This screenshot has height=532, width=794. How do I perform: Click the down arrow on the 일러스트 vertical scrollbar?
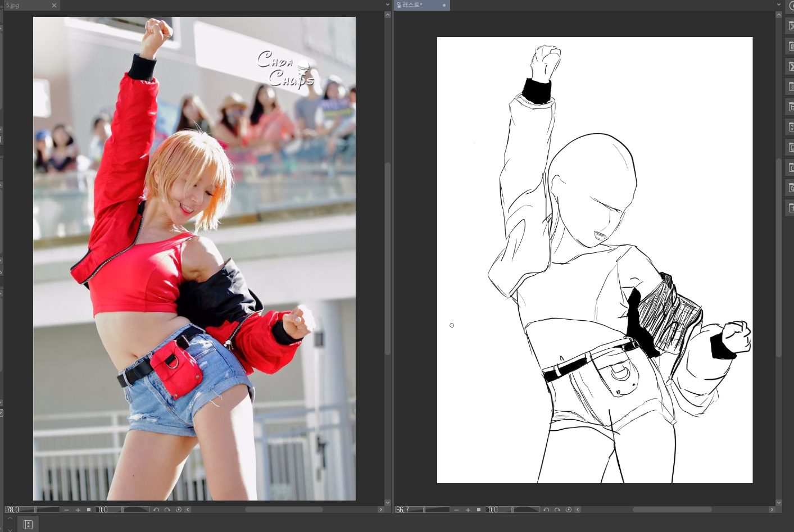(x=779, y=503)
